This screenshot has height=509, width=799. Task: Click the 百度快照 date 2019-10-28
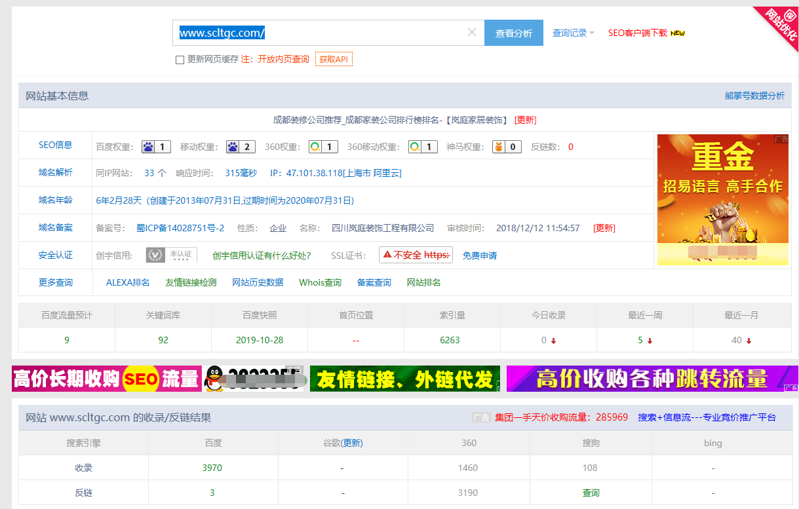[x=259, y=340]
